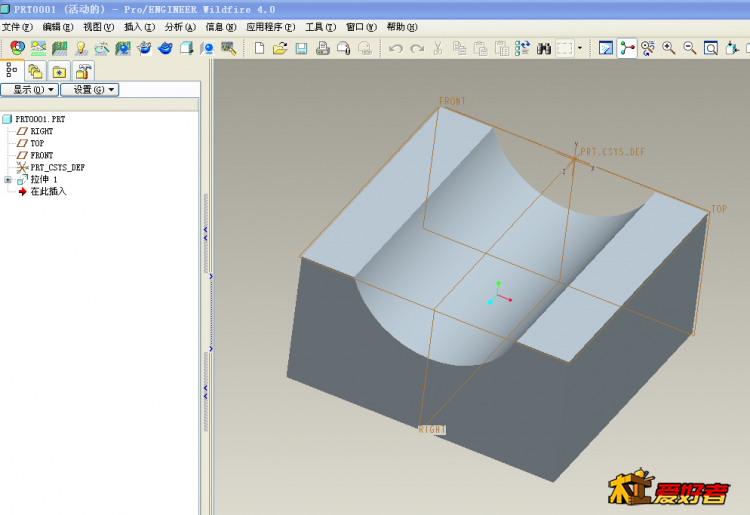Click the Paste Special icon

coord(501,48)
